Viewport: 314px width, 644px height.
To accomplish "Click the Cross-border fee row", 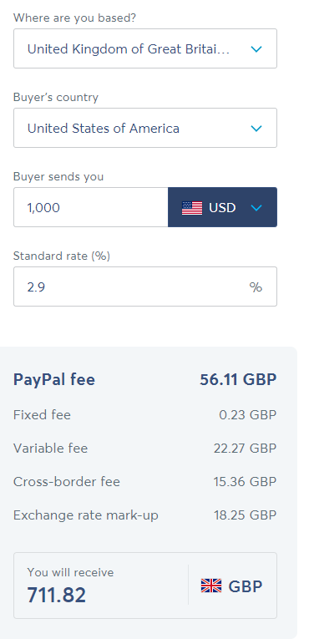I will [x=145, y=481].
